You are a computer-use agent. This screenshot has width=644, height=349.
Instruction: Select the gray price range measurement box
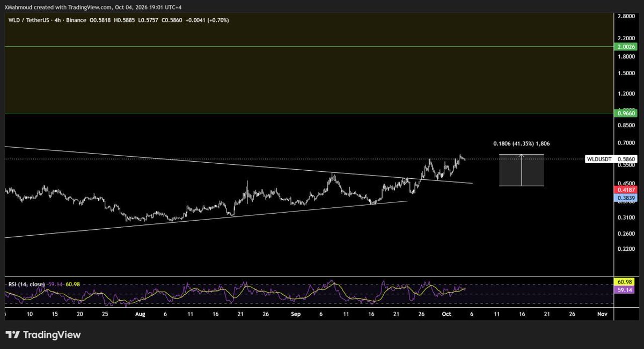click(521, 170)
